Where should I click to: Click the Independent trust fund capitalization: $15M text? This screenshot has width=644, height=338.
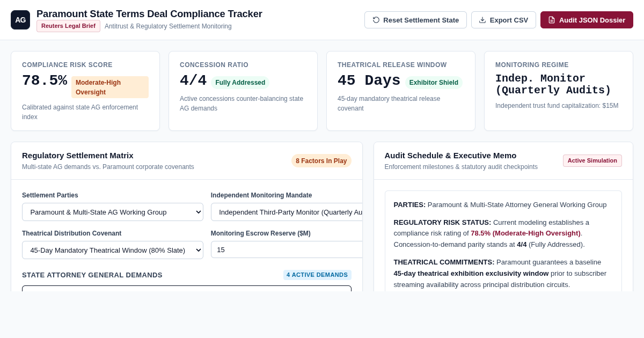(557, 106)
